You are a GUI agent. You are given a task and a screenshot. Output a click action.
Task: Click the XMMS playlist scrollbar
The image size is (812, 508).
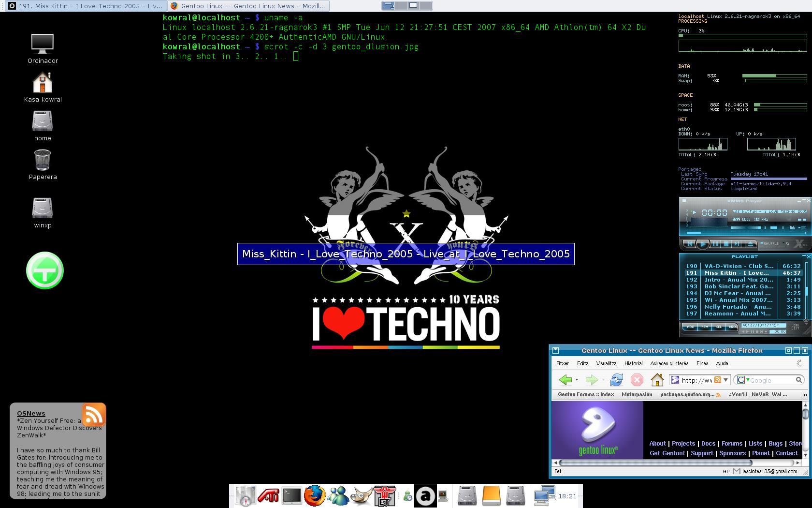(807, 290)
